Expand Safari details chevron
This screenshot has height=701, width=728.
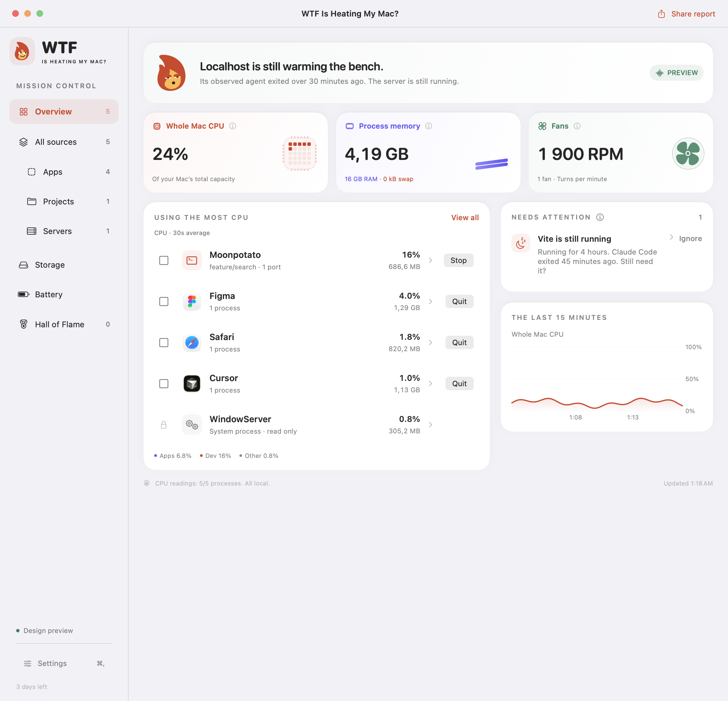[x=430, y=342]
